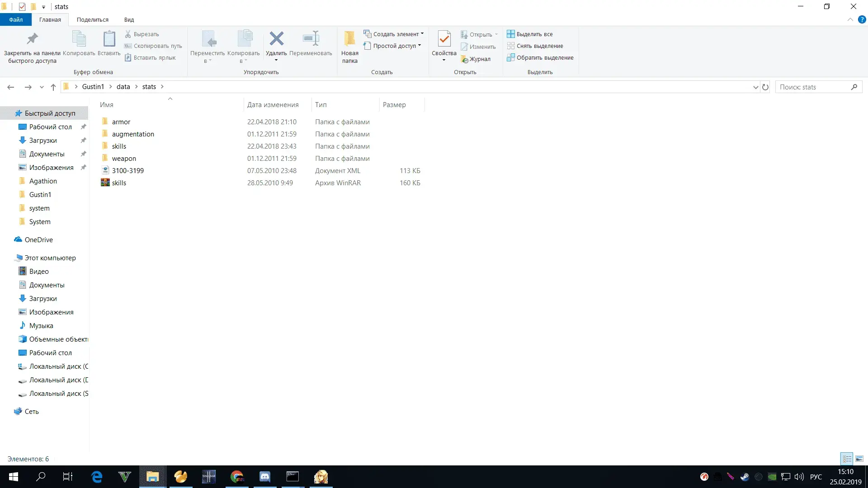Screen dimensions: 868x488
Task: Expand Easy access (Простой доступ) menu
Action: (392, 46)
